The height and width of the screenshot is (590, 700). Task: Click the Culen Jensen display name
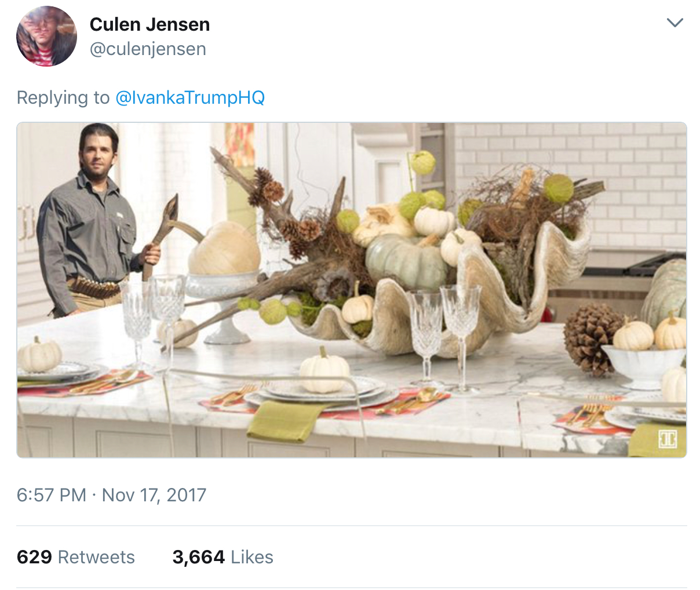click(x=150, y=24)
